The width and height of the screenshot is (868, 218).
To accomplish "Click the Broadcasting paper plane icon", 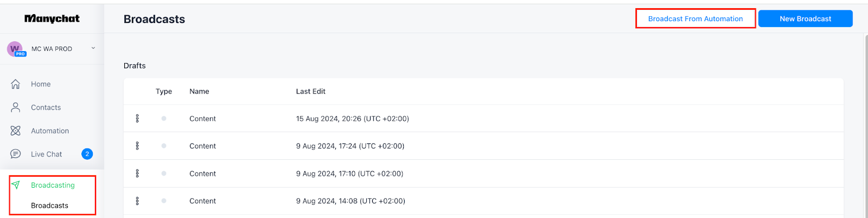I will coord(16,185).
